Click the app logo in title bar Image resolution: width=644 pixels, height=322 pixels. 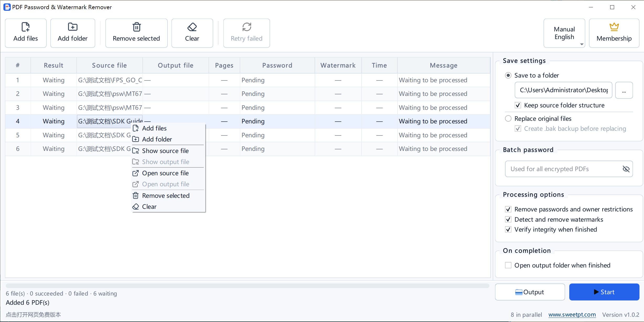click(7, 7)
